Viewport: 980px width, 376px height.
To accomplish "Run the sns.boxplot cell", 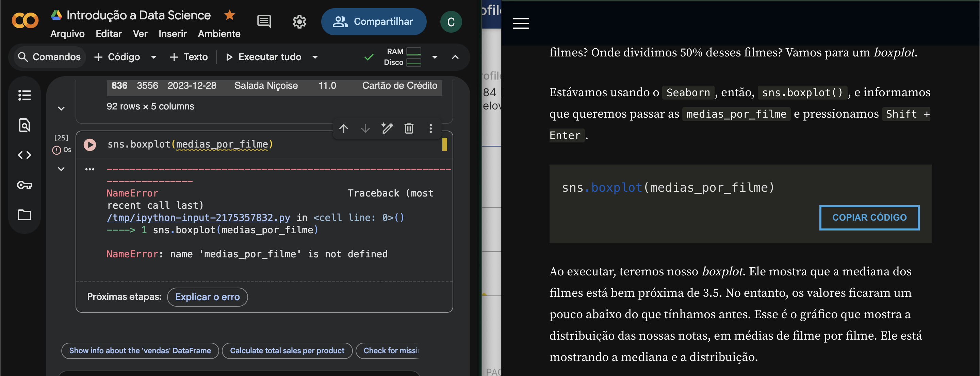I will [x=90, y=144].
